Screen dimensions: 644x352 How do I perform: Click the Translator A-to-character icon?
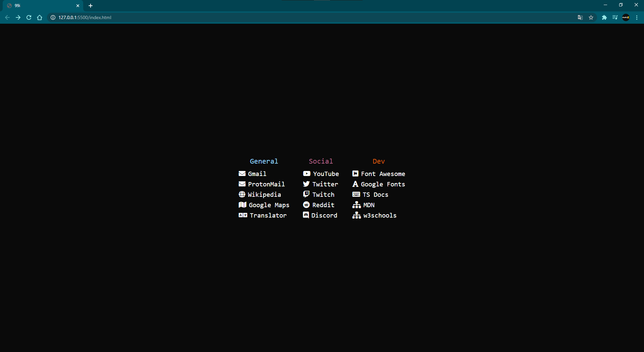[242, 215]
